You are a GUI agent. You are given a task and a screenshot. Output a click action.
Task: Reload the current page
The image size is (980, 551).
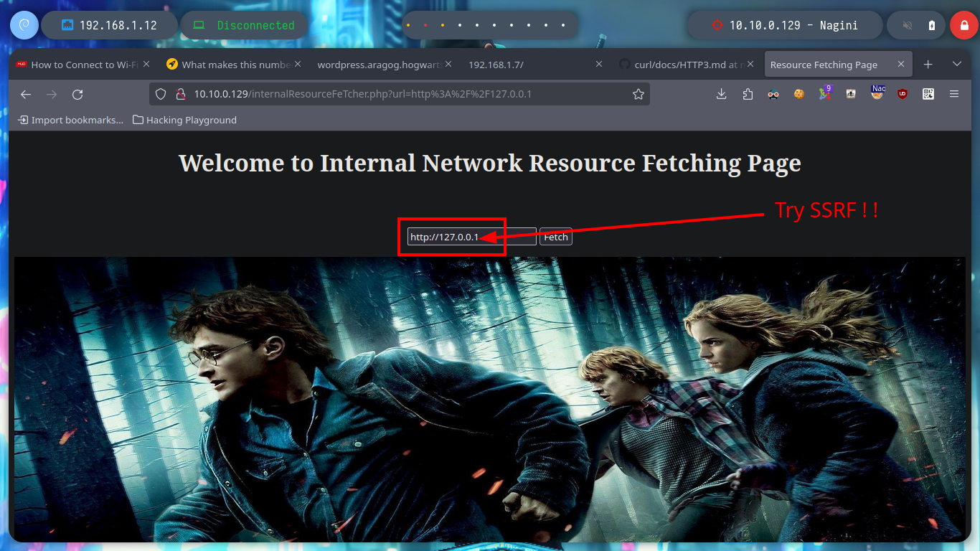point(77,94)
